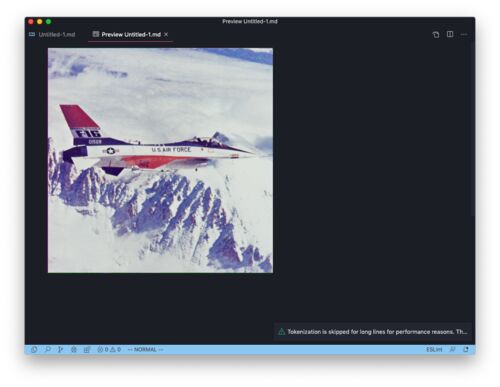Screen dimensions: 500x387
Task: Open the More Actions ellipsis menu
Action: click(464, 34)
